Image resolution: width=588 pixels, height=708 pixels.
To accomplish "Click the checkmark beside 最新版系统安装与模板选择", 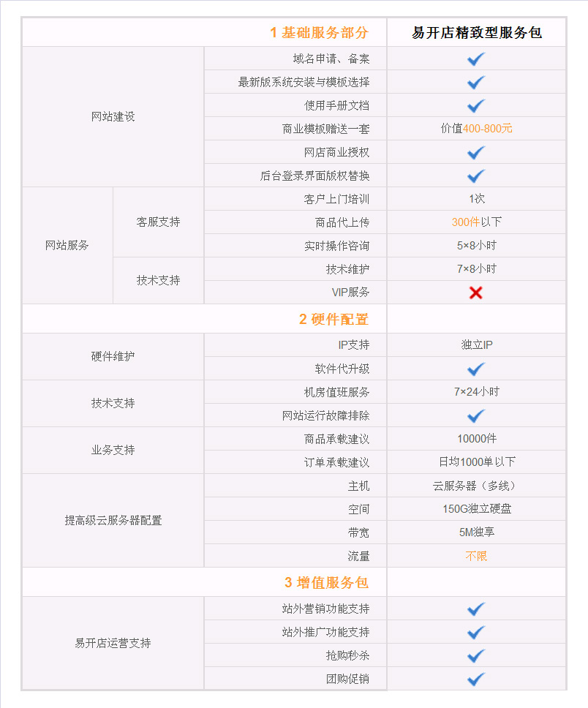I will click(476, 83).
